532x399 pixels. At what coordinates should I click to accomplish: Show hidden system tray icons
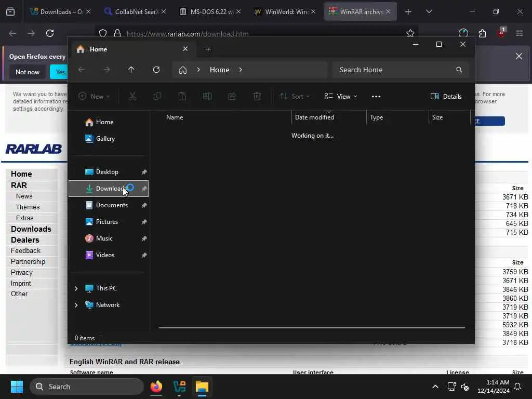[x=435, y=387]
